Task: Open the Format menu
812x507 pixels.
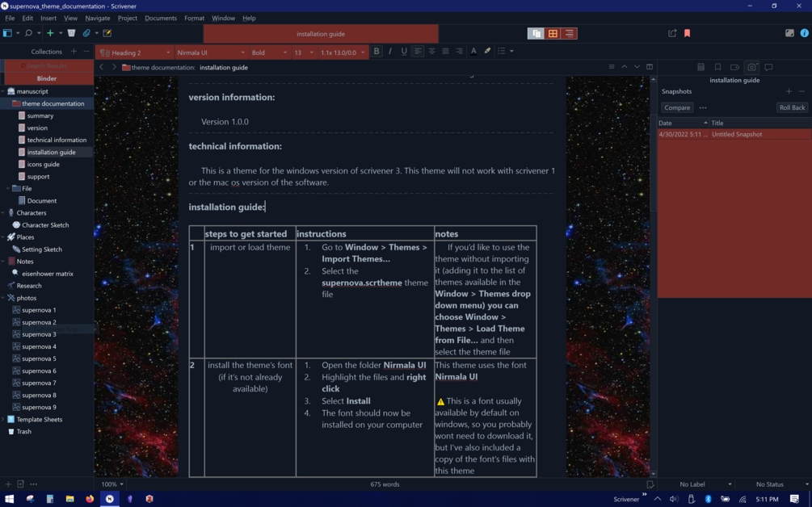Action: point(194,18)
